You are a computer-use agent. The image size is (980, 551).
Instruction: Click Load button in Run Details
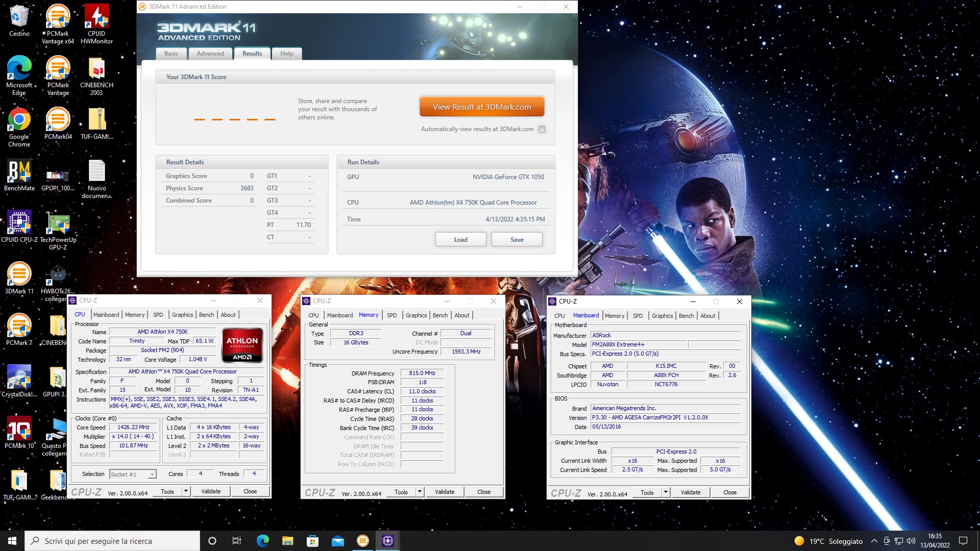(460, 240)
